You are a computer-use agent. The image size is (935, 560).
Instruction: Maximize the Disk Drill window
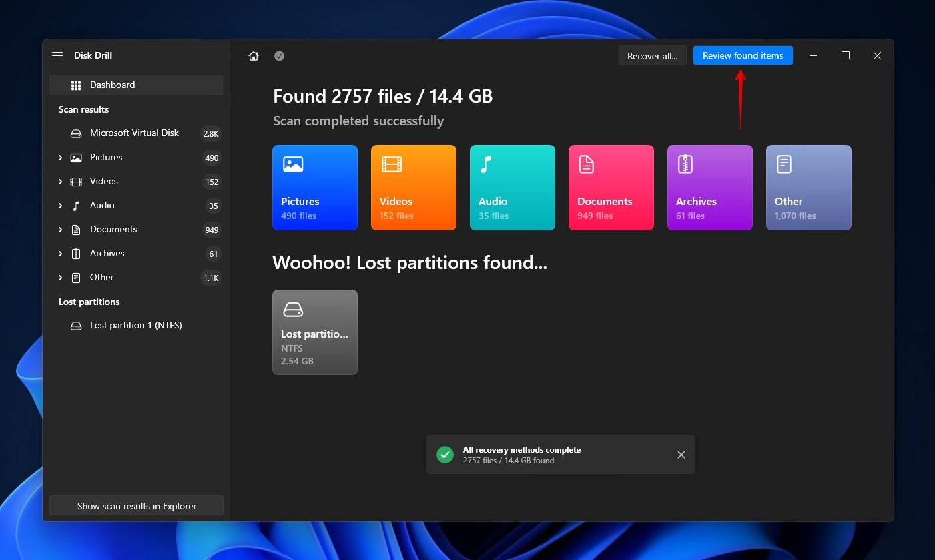(846, 55)
